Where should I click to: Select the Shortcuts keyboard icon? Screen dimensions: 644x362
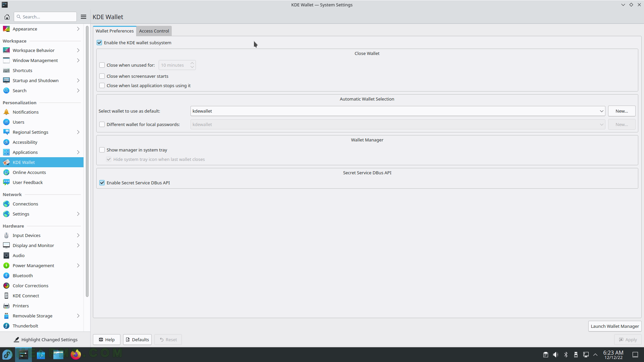6,70
